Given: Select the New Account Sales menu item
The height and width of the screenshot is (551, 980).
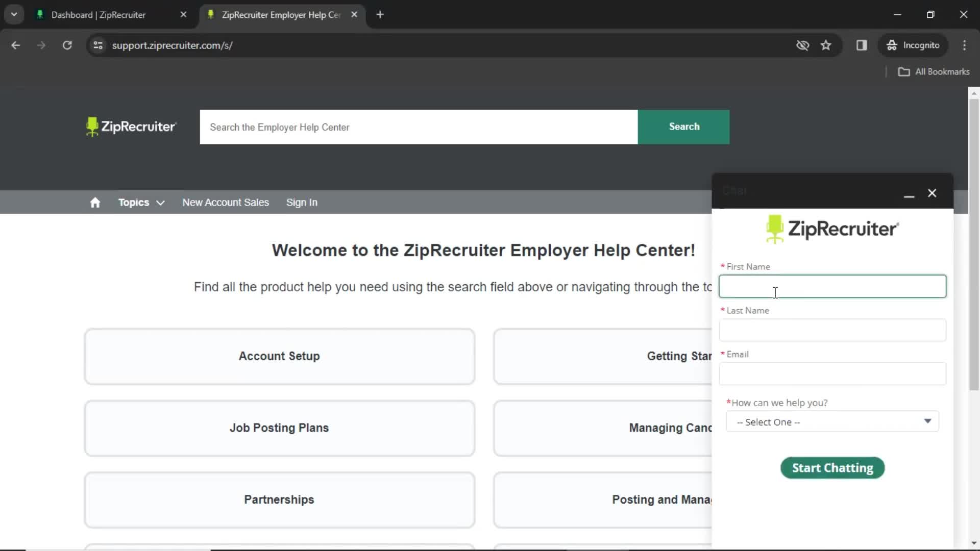Looking at the screenshot, I should 226,202.
